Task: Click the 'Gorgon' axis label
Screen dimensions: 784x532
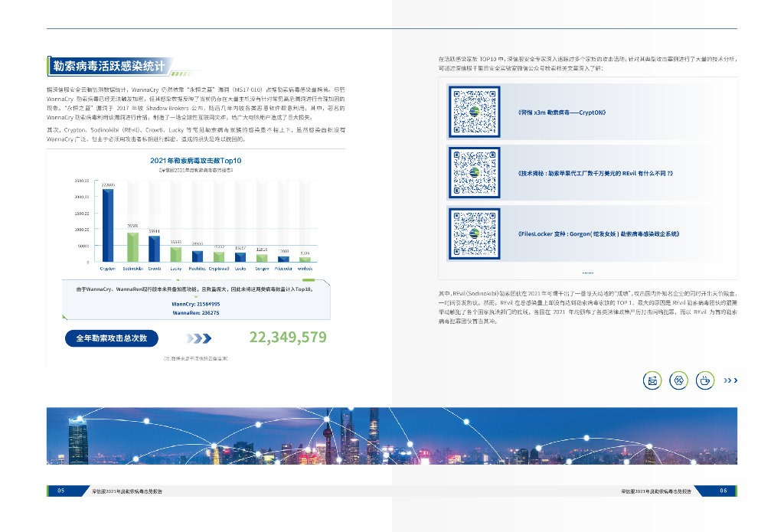Action: point(262,269)
